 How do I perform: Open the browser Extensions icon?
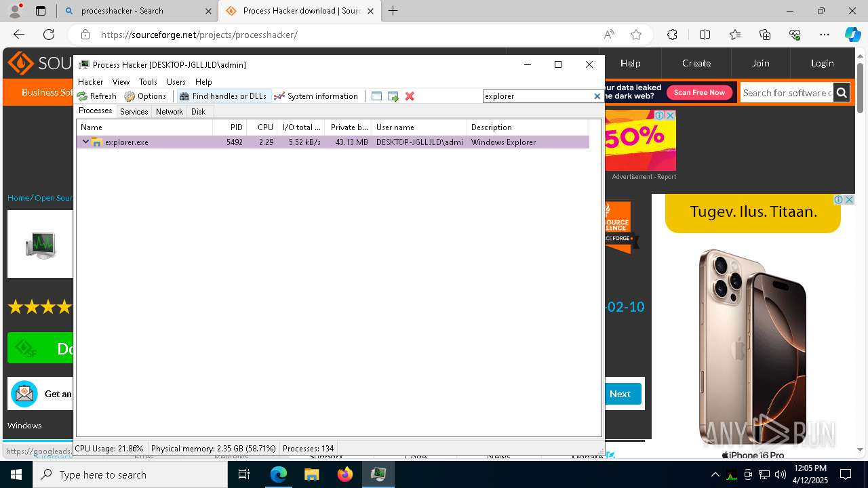click(x=672, y=35)
